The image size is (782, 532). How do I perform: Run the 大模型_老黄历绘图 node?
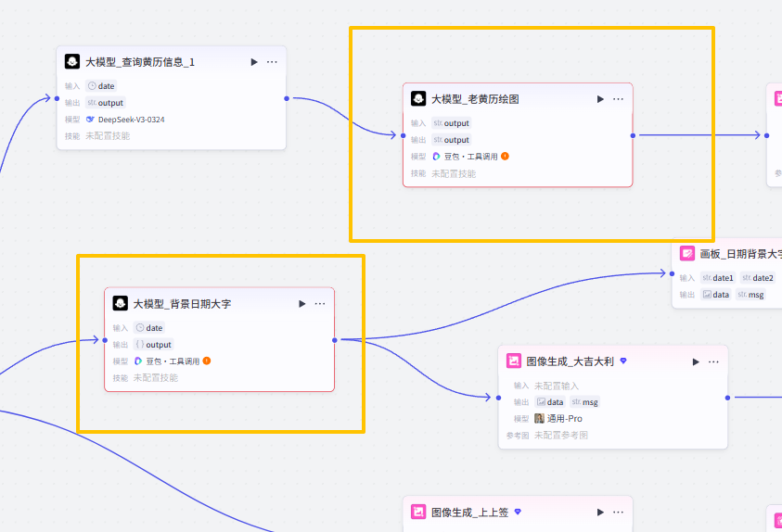coord(600,99)
